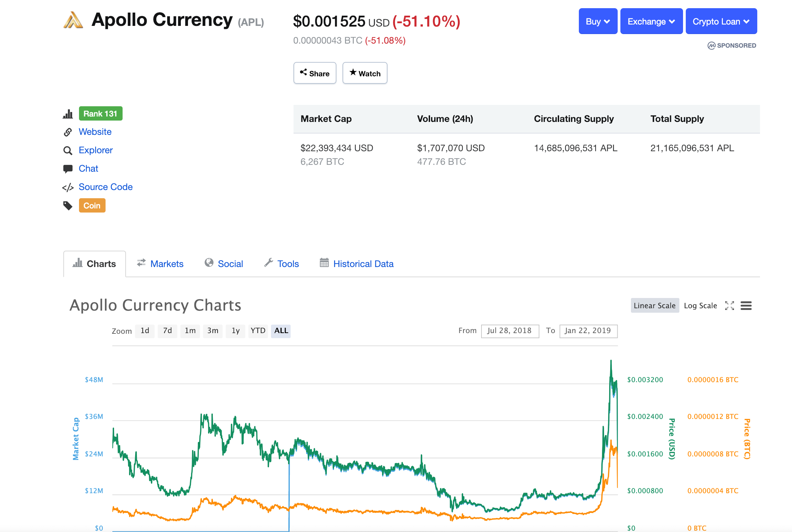Click the globe icon next to Social
Image resolution: width=792 pixels, height=532 pixels.
pos(209,263)
